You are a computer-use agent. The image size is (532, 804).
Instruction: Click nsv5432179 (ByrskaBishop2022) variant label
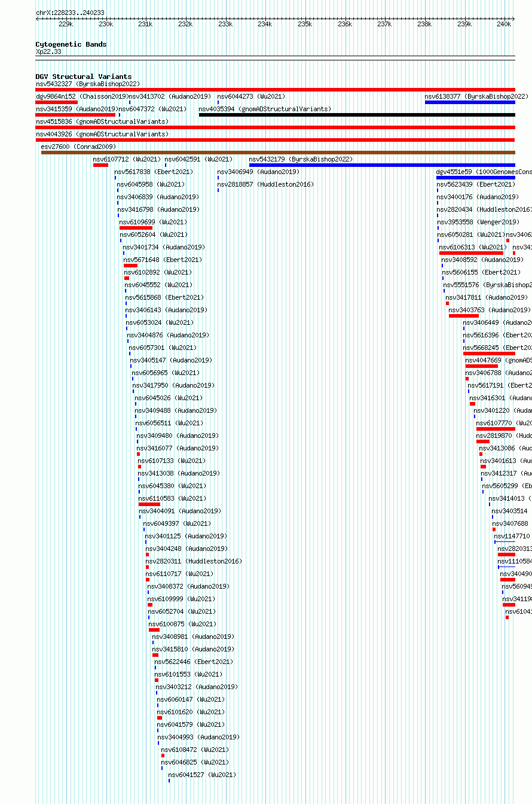click(301, 159)
